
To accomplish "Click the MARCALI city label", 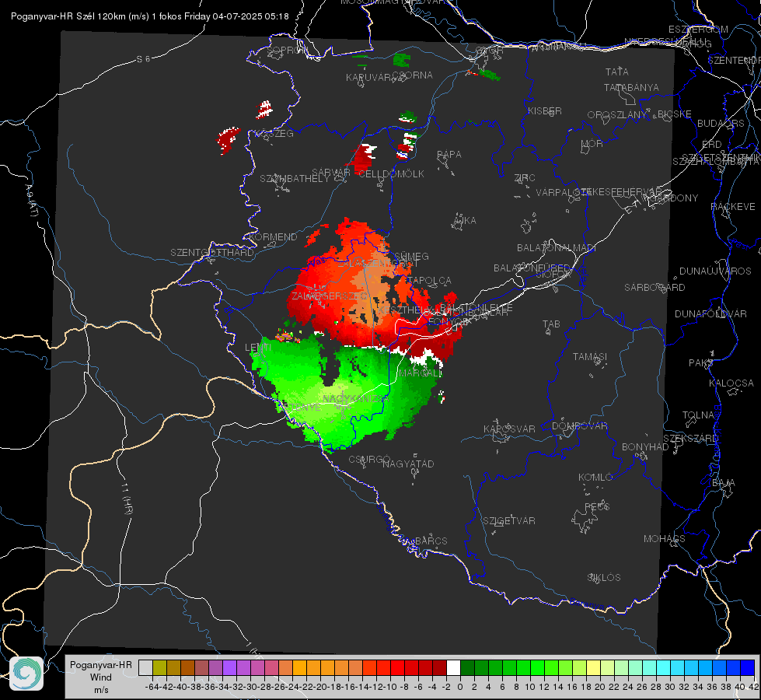I will click(421, 373).
